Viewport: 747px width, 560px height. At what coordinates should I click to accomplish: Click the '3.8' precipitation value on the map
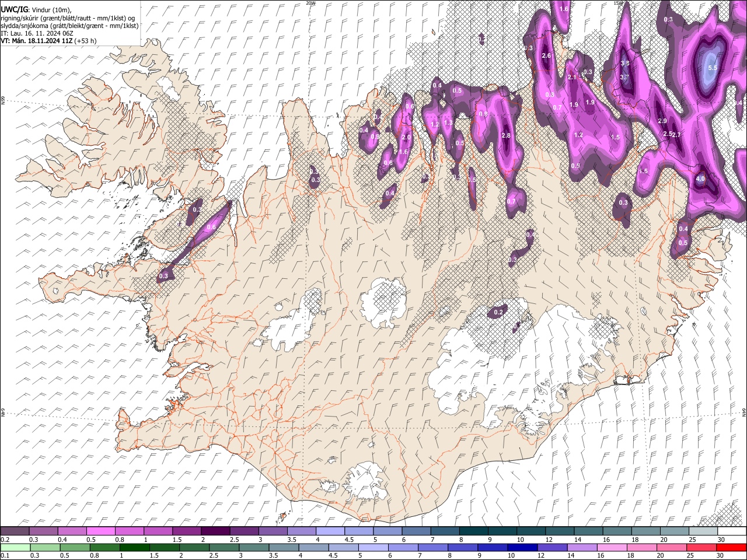click(625, 63)
